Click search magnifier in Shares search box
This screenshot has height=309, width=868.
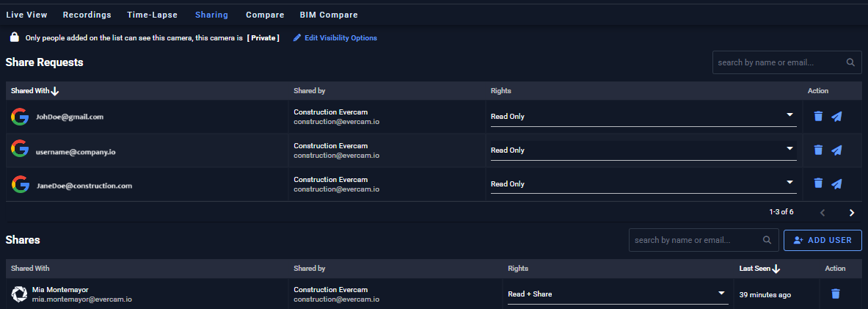[767, 240]
